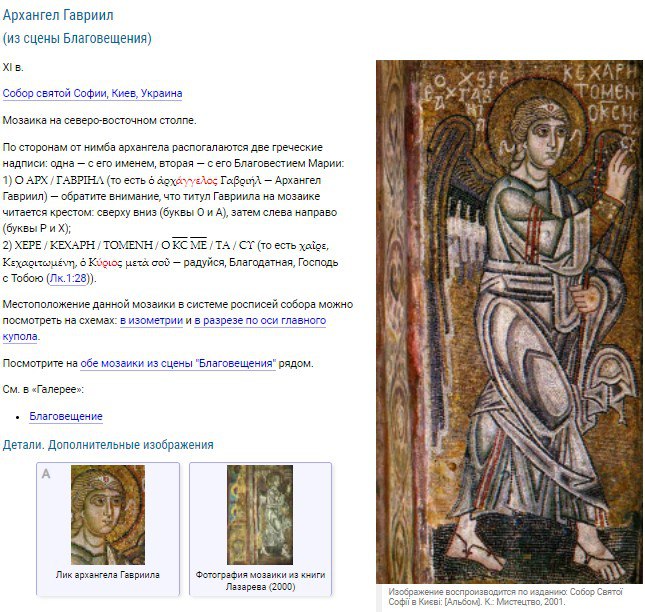
Task: Click the 'См. в «Галерее»:' text
Action: (43, 389)
